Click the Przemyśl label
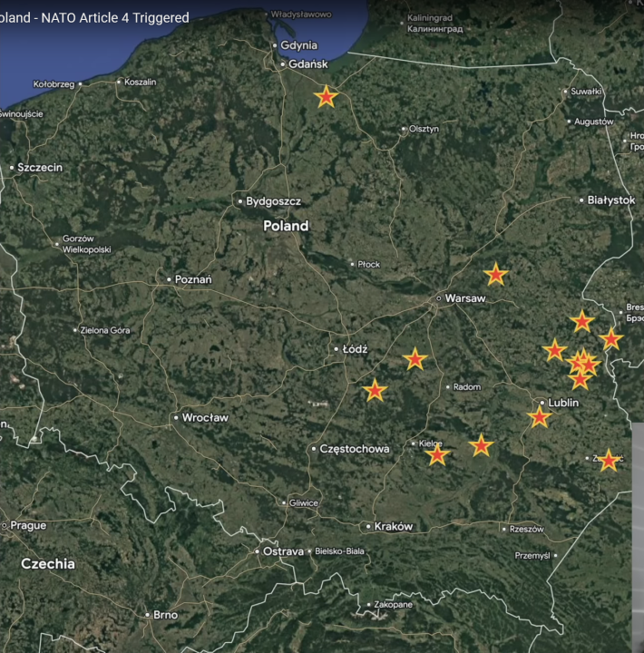This screenshot has height=653, width=644. [x=532, y=556]
